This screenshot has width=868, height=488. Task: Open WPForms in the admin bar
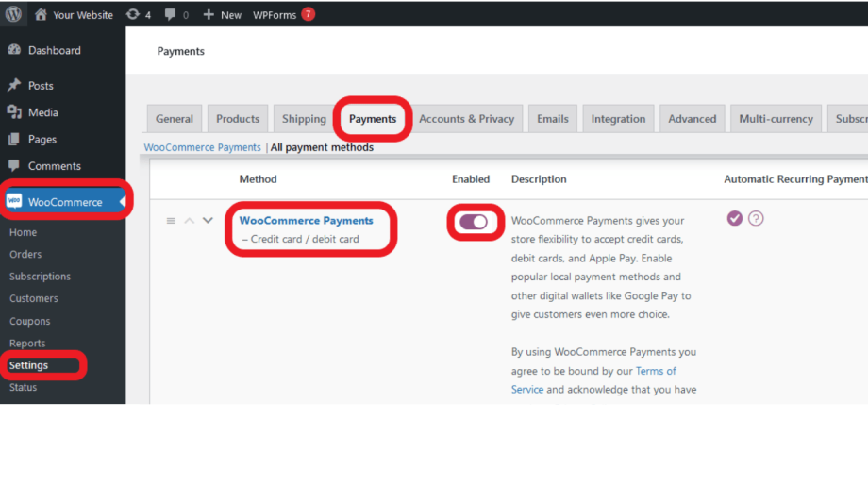(275, 15)
